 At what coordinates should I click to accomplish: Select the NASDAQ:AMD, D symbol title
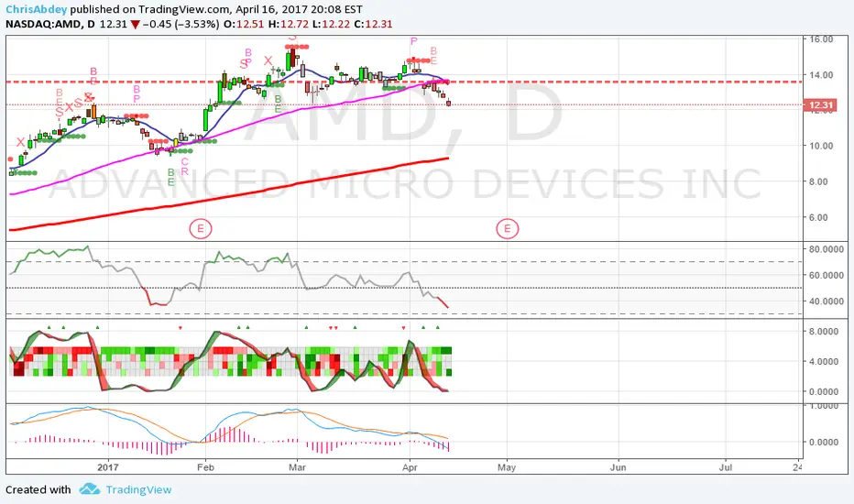point(50,24)
